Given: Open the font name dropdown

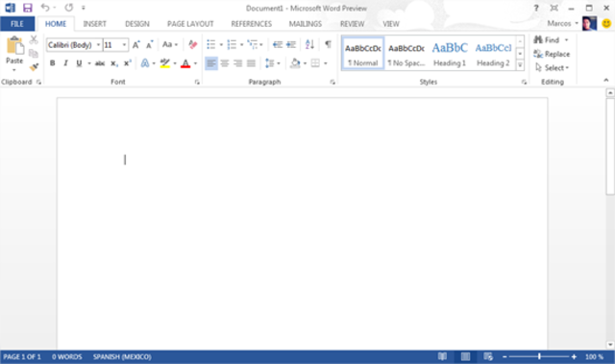Looking at the screenshot, I should pos(98,45).
